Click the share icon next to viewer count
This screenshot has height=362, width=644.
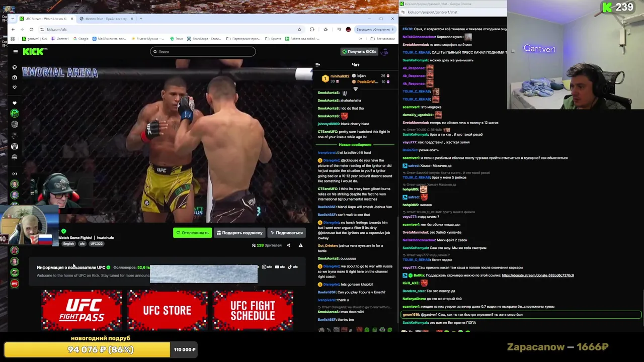(x=288, y=245)
